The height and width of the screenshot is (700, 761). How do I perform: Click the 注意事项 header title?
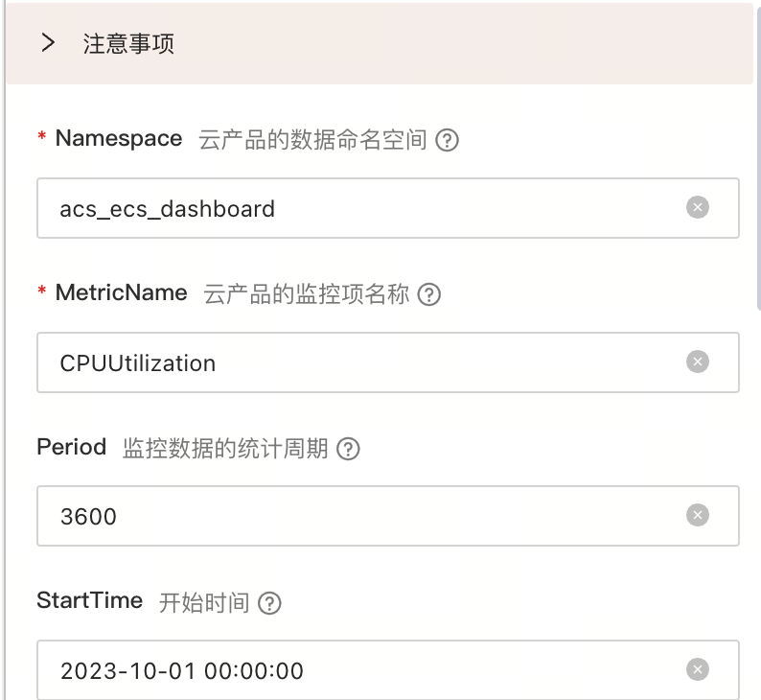128,44
